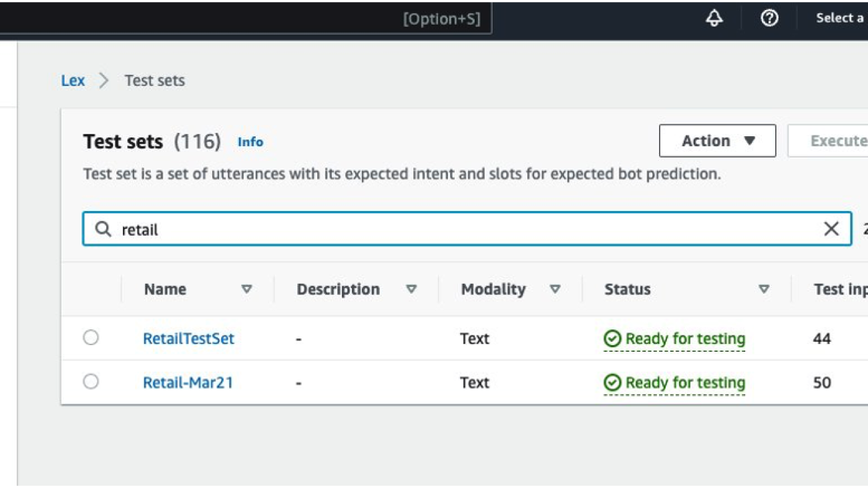The height and width of the screenshot is (488, 868).
Task: Sort by Name column arrow
Action: coord(246,290)
